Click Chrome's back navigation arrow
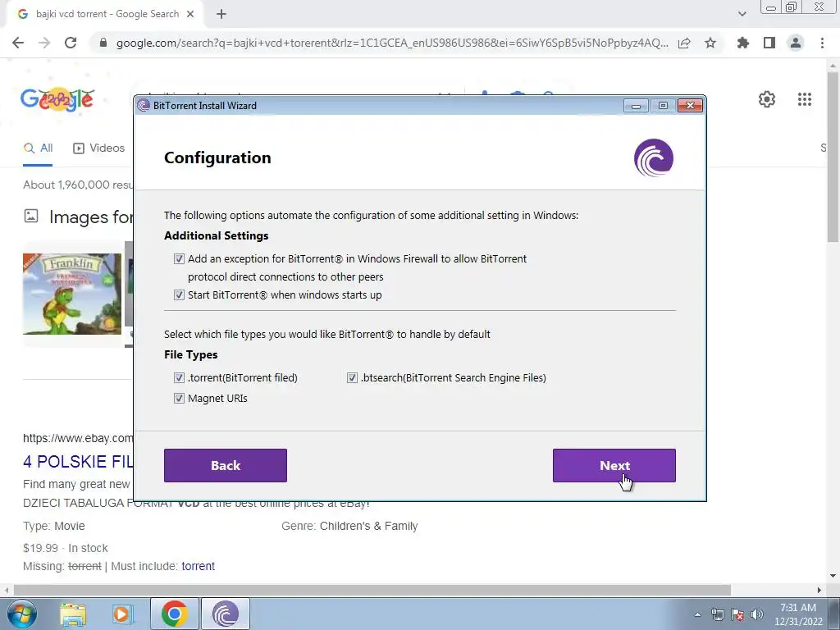This screenshot has width=840, height=630. pyautogui.click(x=18, y=43)
